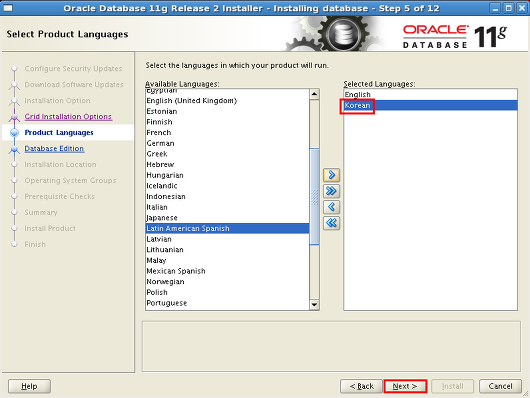Select Portuguese in the available list
Screen dimensions: 530x398
tap(227, 303)
